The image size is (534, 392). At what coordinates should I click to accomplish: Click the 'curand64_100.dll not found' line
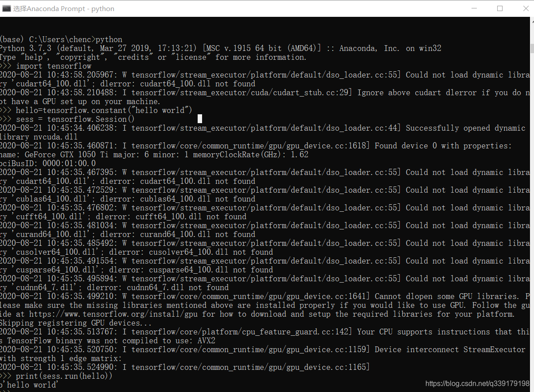pyautogui.click(x=128, y=234)
